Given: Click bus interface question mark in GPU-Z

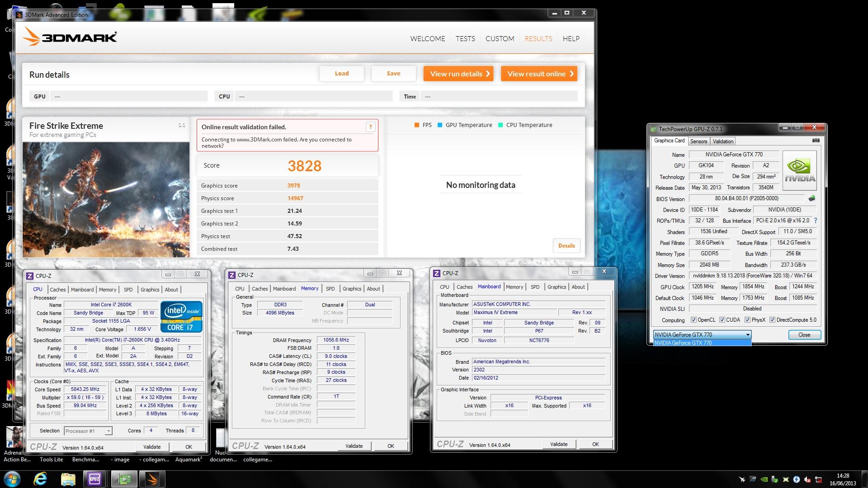Looking at the screenshot, I should (816, 221).
